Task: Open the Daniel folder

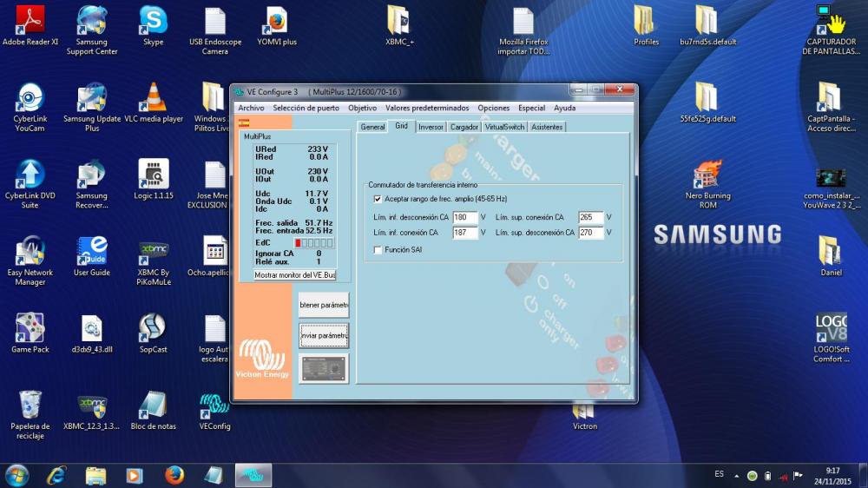Action: coord(831,256)
